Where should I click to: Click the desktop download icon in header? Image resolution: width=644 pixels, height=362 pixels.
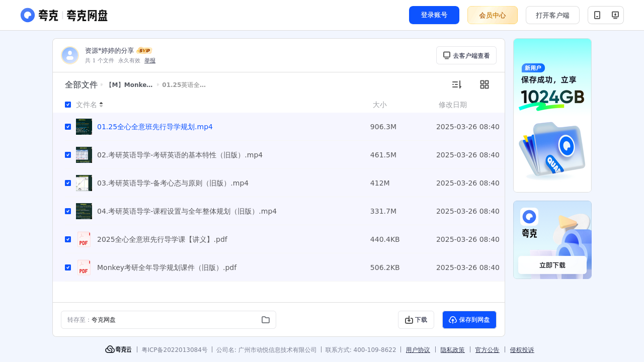615,15
